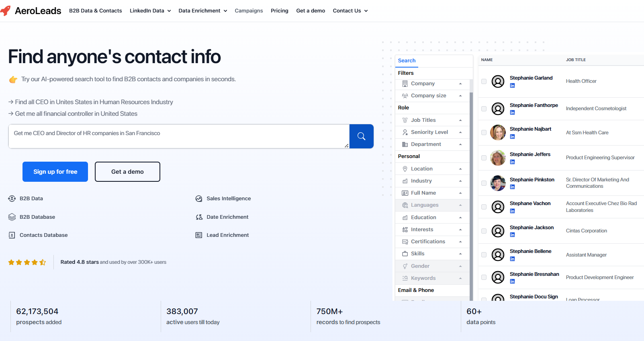Screen dimensions: 644x341
Task: Expand the Company size filter arrow
Action: 460,96
